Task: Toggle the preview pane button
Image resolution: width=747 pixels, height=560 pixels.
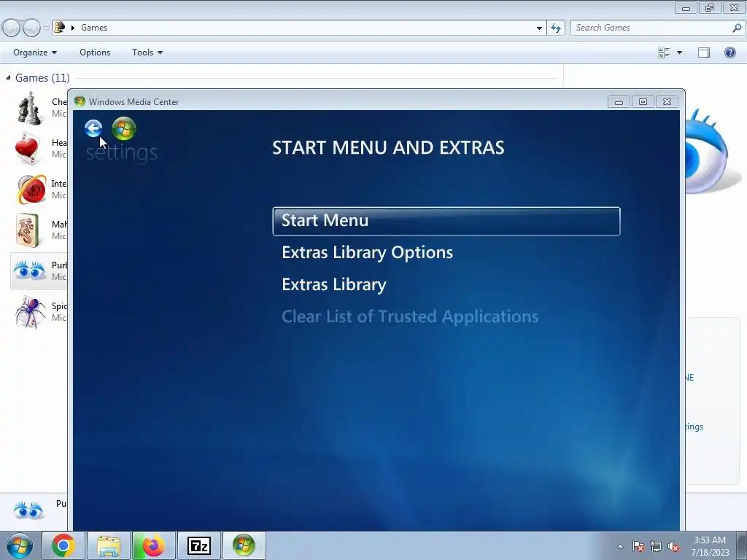Action: click(x=704, y=52)
